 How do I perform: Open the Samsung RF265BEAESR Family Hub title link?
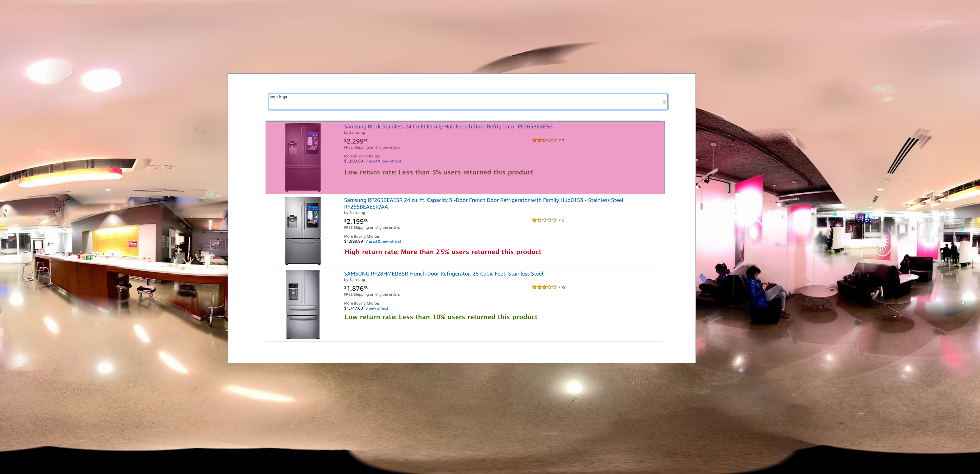click(x=483, y=200)
